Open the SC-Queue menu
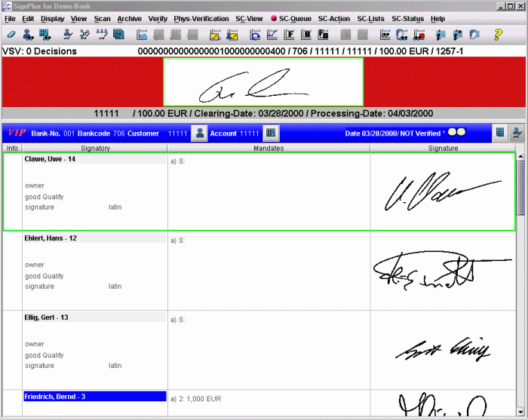 click(290, 18)
